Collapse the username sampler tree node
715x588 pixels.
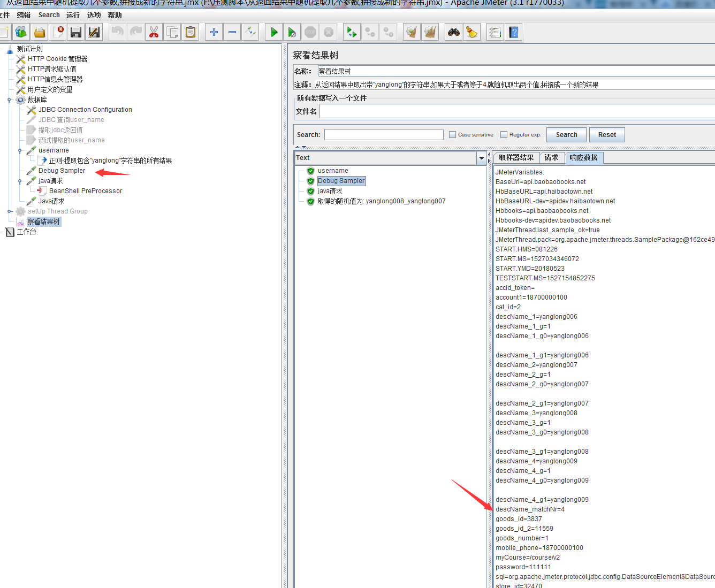[x=20, y=151]
